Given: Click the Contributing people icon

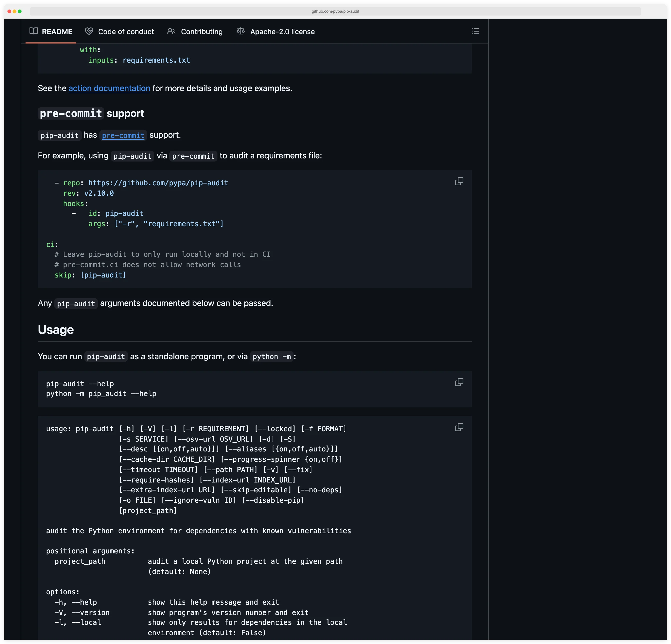Looking at the screenshot, I should click(x=172, y=31).
